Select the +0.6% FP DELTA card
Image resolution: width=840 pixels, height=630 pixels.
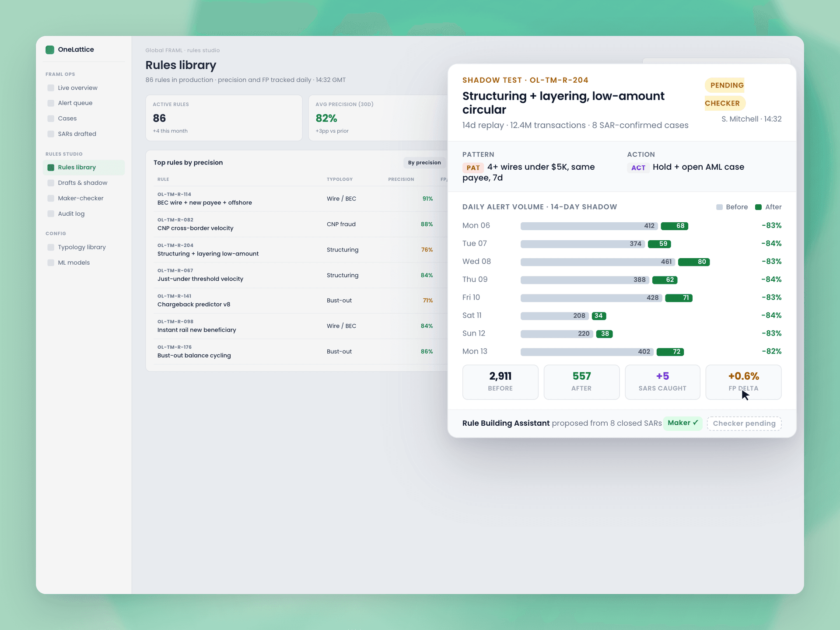[x=743, y=382]
